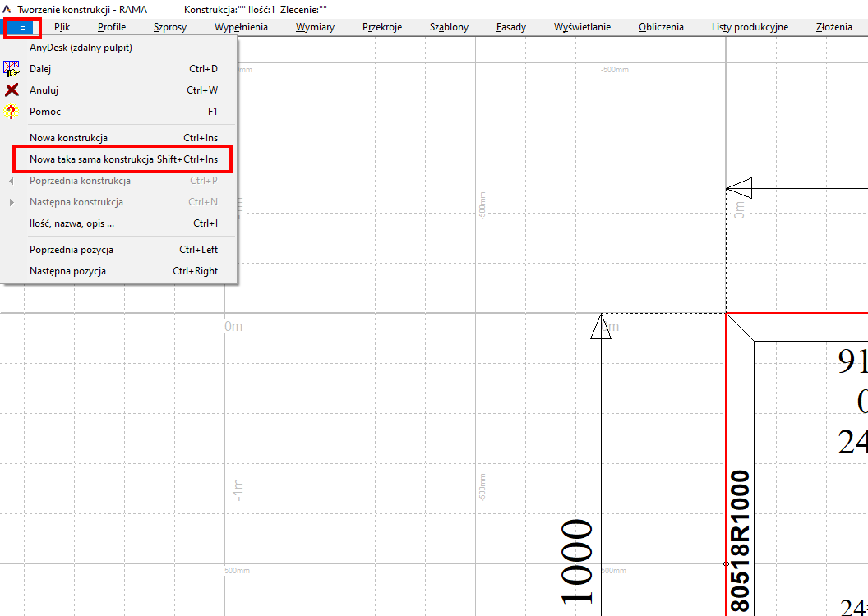Open 'Ilość, nazwa, opis ...' dialog entry
Image resolution: width=868 pixels, height=616 pixels.
tap(72, 223)
